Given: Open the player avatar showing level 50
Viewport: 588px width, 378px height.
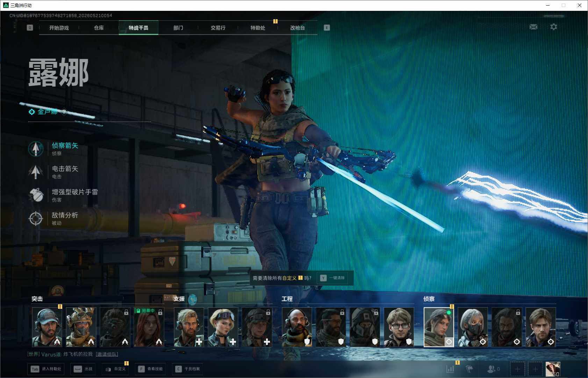Looking at the screenshot, I should coord(553,369).
